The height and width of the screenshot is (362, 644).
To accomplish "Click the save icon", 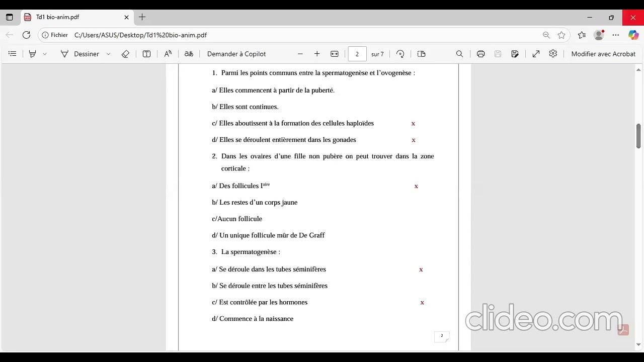I will (x=498, y=54).
